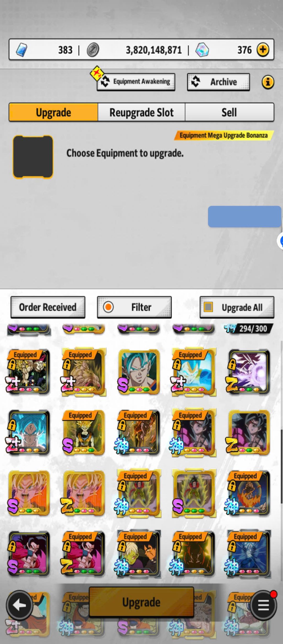Open Equipment Awakening

click(x=136, y=82)
